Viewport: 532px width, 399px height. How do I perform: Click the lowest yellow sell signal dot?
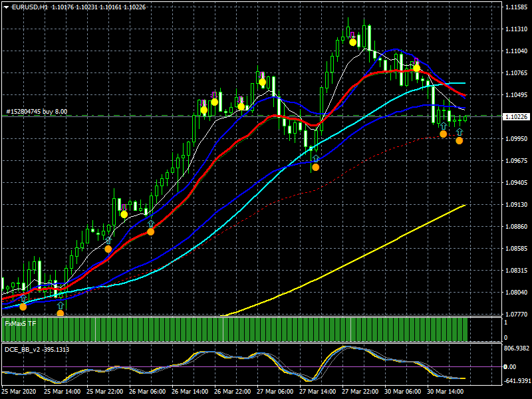pyautogui.click(x=124, y=214)
